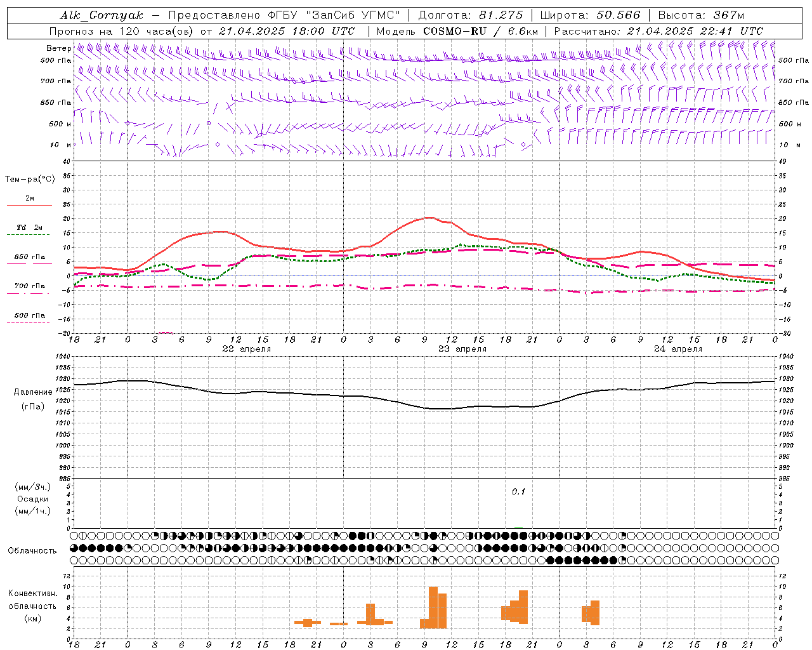
Task: Click the 'Облачность' cloud cover label
Action: pos(32,550)
